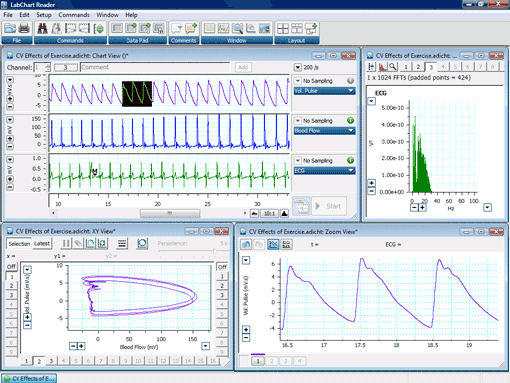Toggle the Blood Flow channel green indicator
This screenshot has width=510, height=383.
point(350,121)
